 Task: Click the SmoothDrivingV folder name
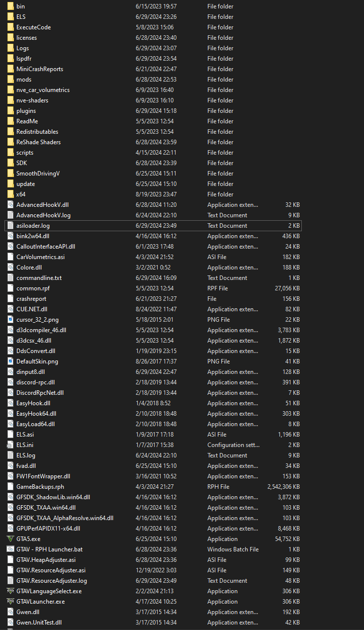38,174
